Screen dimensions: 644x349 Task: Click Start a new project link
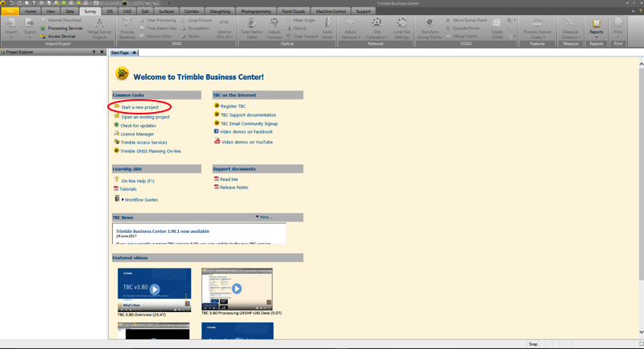pyautogui.click(x=139, y=107)
